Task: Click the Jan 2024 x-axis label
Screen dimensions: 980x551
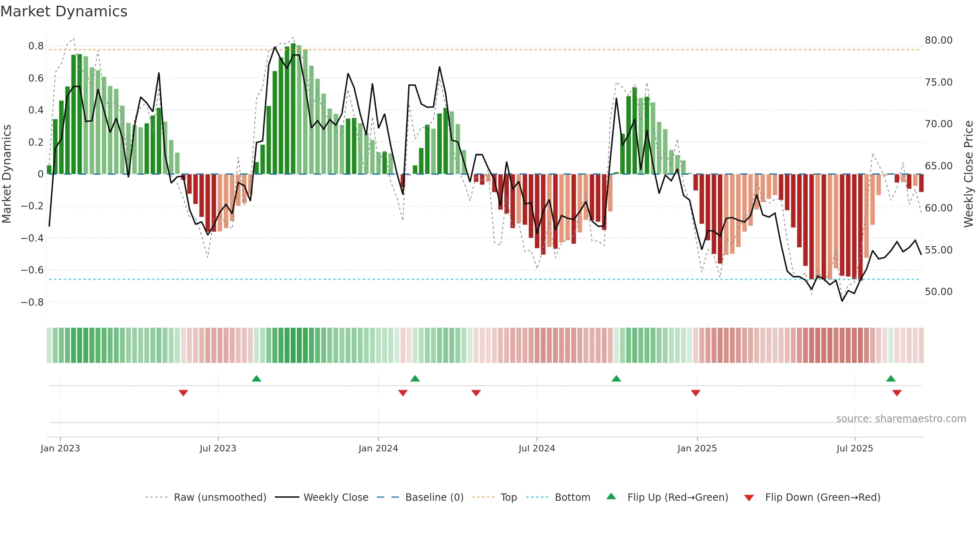Action: click(x=379, y=448)
